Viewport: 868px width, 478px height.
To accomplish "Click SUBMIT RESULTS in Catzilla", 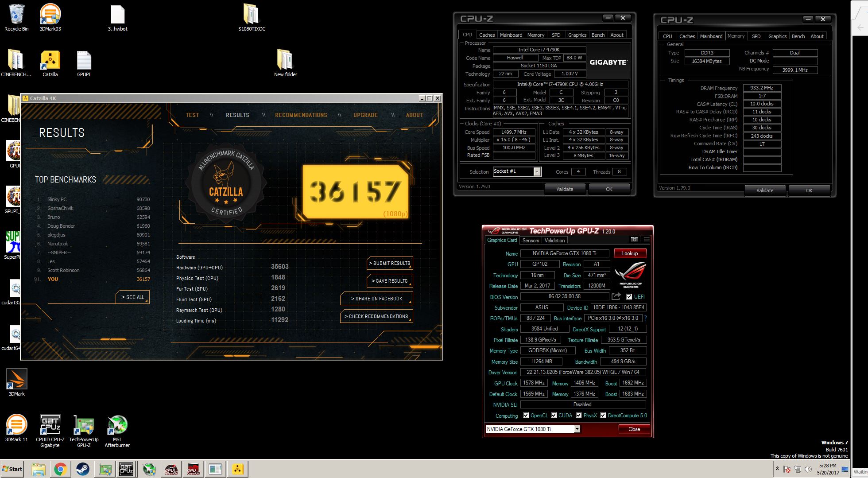I will (390, 263).
